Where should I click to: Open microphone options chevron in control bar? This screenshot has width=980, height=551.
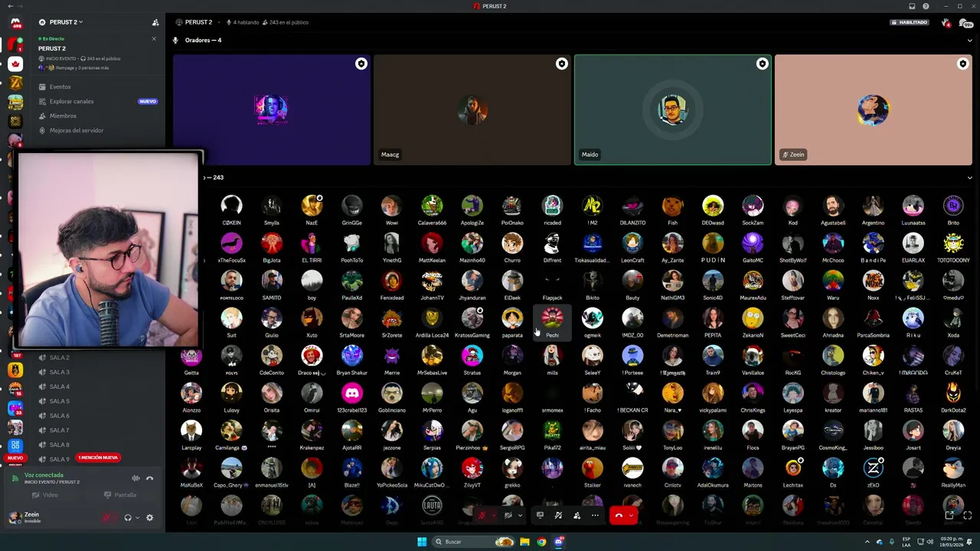(x=494, y=516)
